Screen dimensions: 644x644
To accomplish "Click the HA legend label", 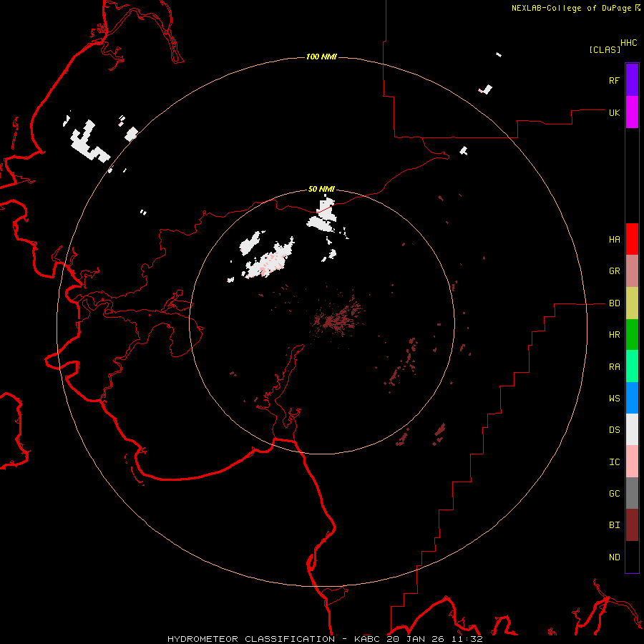I will pyautogui.click(x=614, y=240).
